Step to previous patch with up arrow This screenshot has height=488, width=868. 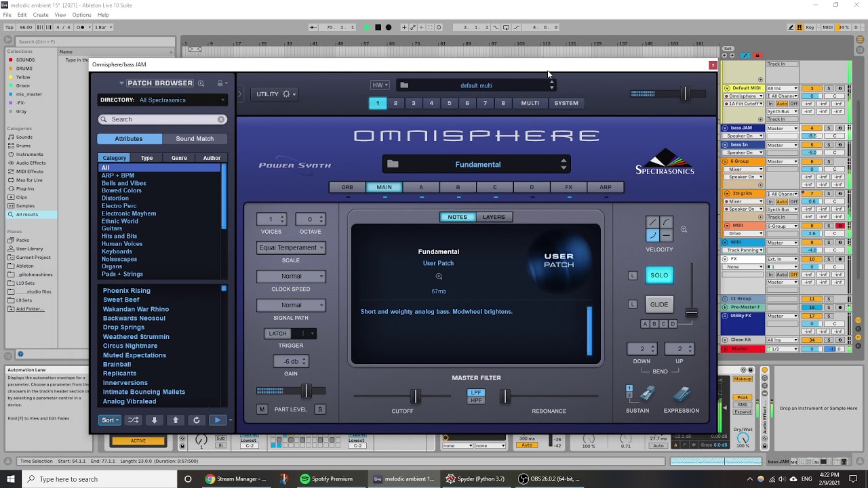[x=176, y=420]
